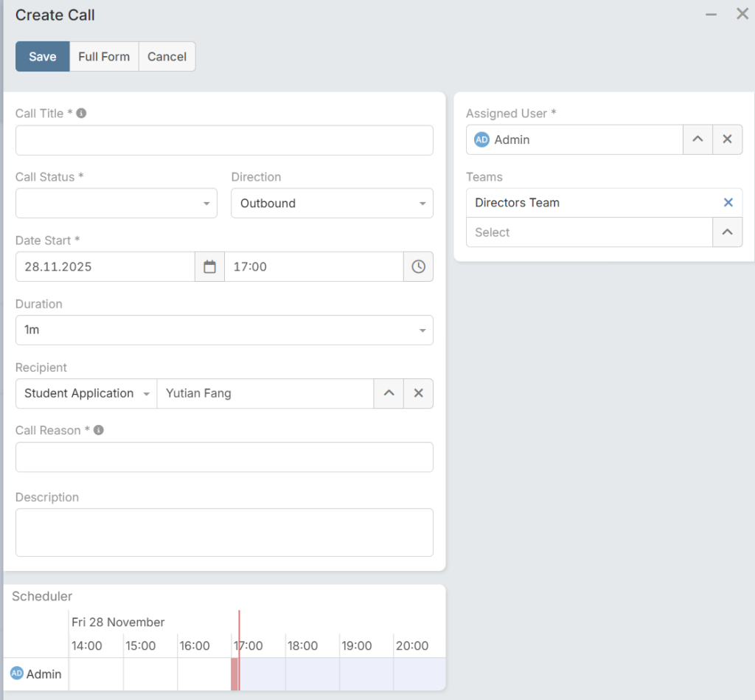Expand the Assigned User selector arrow
The width and height of the screenshot is (755, 700).
point(697,139)
